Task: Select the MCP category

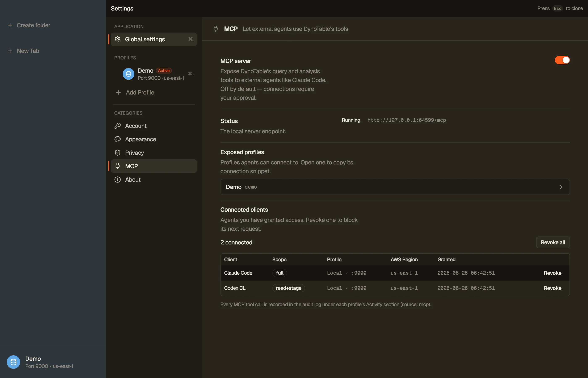Action: coord(154,166)
